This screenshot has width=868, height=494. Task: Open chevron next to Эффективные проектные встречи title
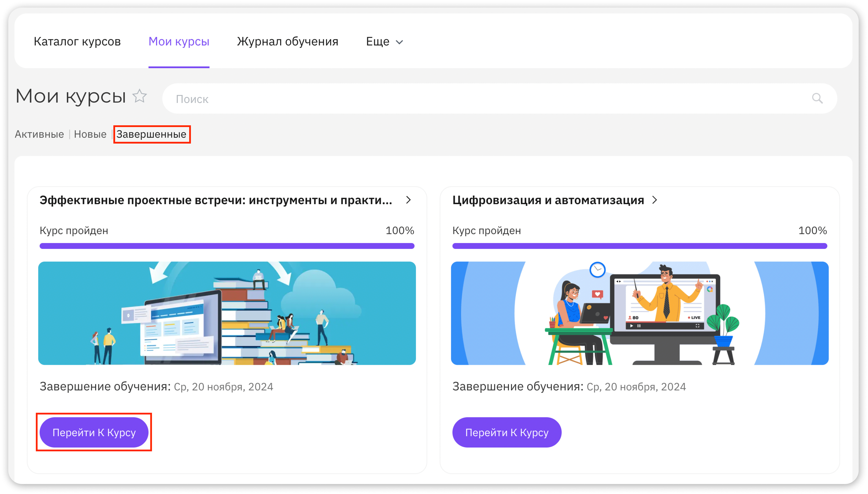tap(409, 200)
